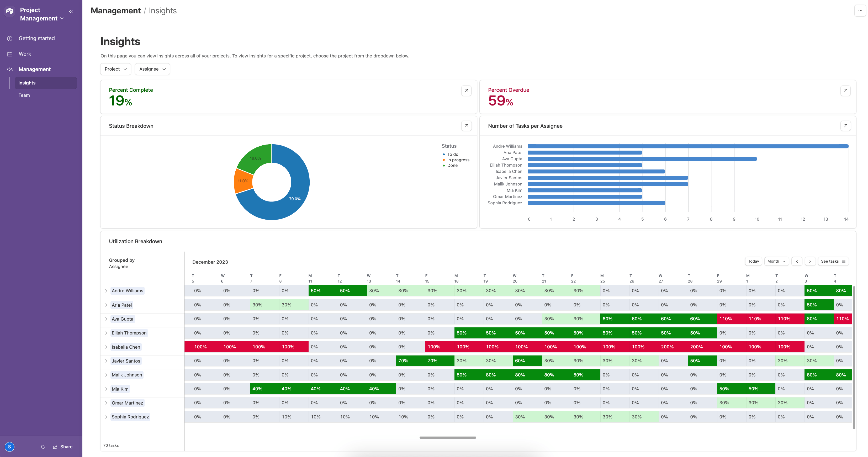Expand Isabella Chen row
The width and height of the screenshot is (868, 457).
tap(106, 347)
